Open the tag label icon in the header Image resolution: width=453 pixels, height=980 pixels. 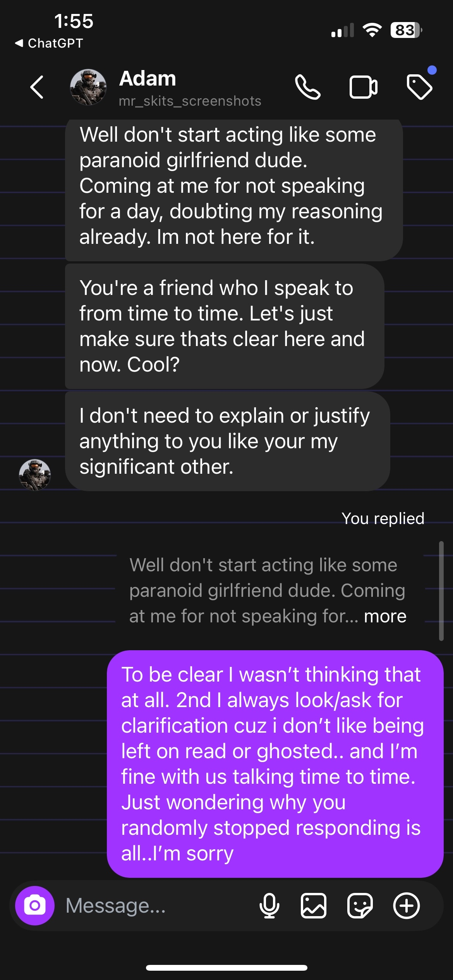[x=419, y=87]
